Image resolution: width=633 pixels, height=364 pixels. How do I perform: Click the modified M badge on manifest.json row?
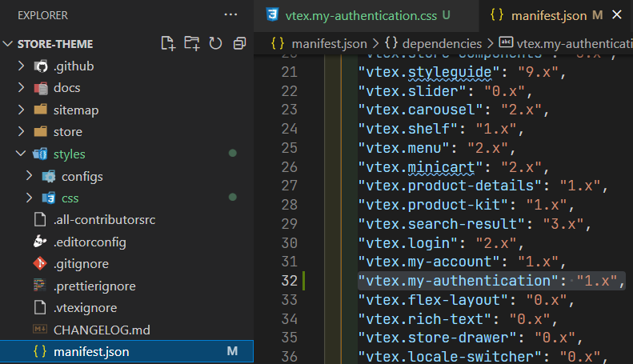click(232, 351)
